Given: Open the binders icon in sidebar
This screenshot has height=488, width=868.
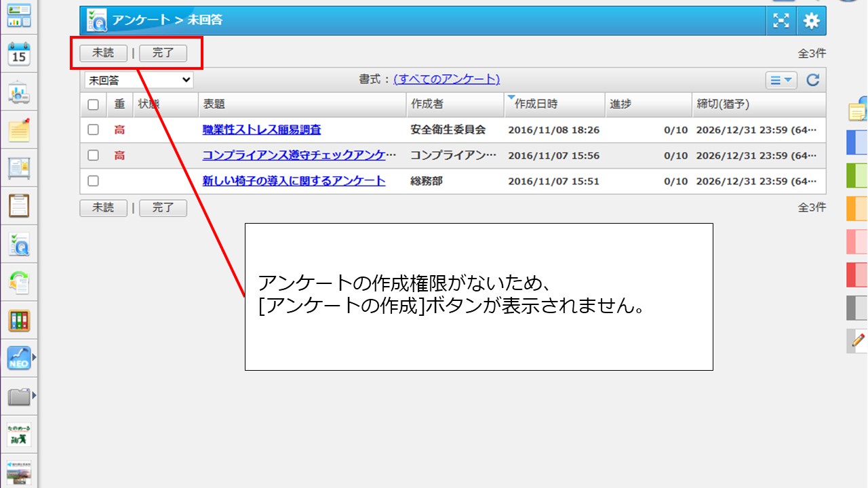Looking at the screenshot, I should point(19,321).
